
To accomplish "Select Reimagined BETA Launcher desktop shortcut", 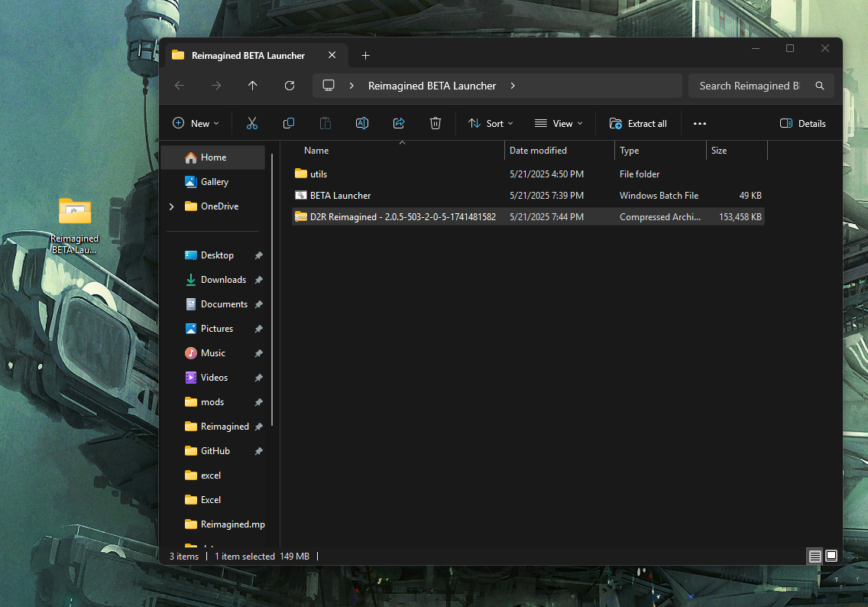I will [x=75, y=226].
